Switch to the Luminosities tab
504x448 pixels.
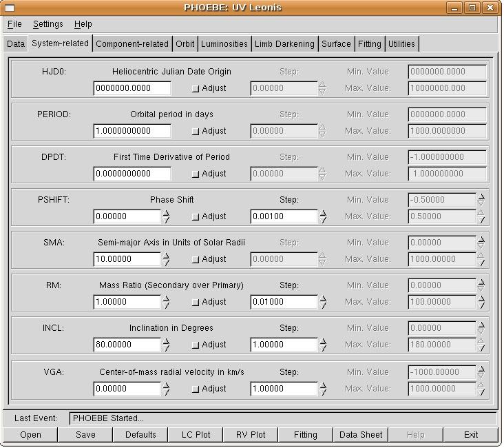(x=224, y=44)
